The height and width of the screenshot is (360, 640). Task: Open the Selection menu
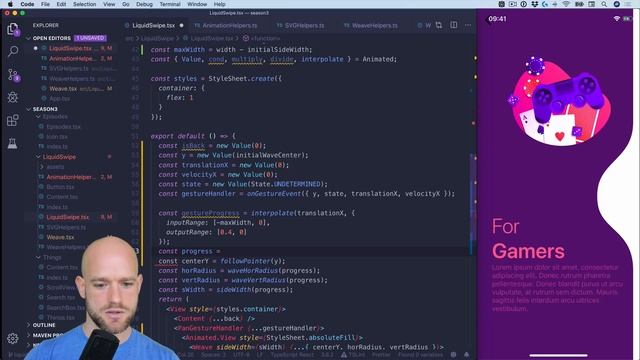tap(84, 4)
